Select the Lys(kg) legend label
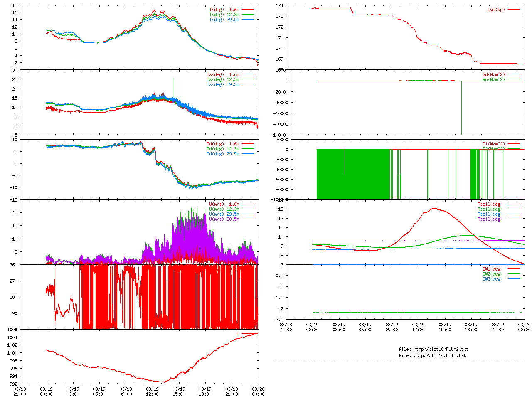 pyautogui.click(x=496, y=10)
